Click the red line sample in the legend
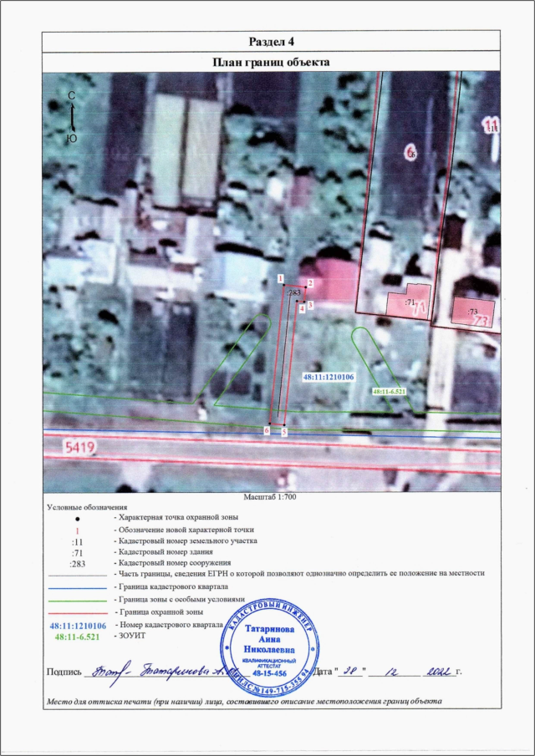The image size is (535, 756). [x=77, y=613]
